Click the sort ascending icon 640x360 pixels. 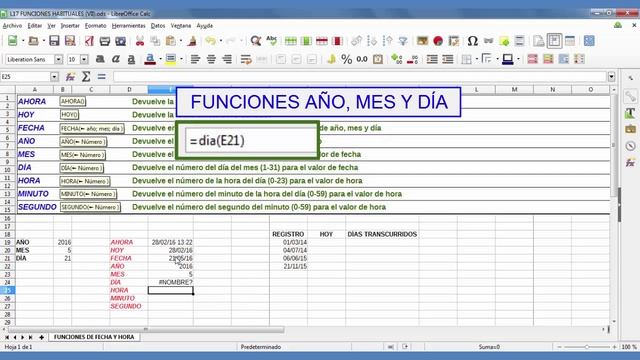372,41
